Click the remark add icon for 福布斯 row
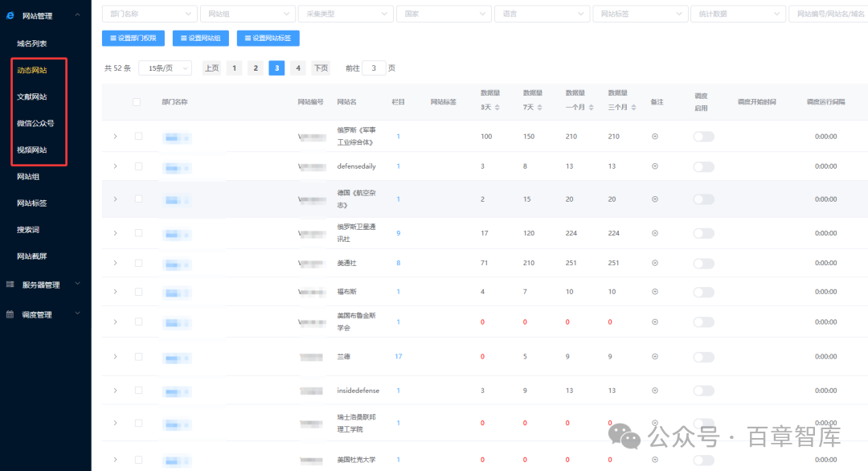The height and width of the screenshot is (471, 868). coord(654,292)
